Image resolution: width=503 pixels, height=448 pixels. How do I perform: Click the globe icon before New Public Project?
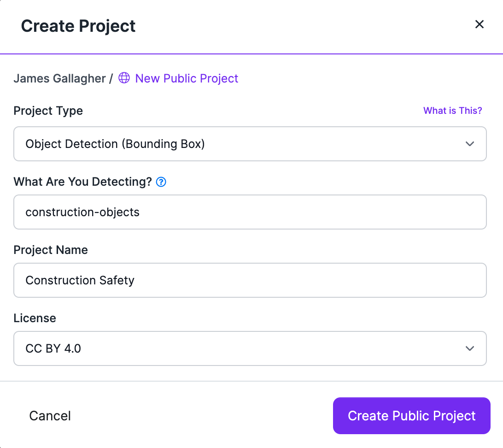(x=124, y=78)
